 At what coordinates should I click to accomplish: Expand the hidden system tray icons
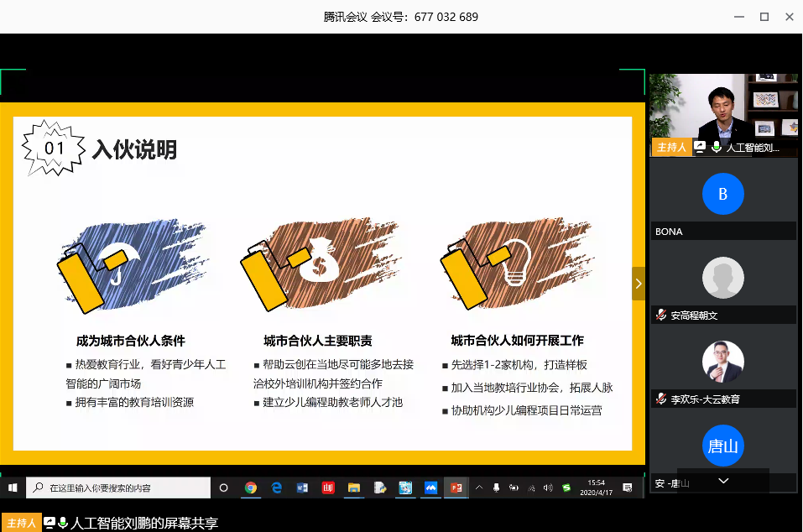479,488
